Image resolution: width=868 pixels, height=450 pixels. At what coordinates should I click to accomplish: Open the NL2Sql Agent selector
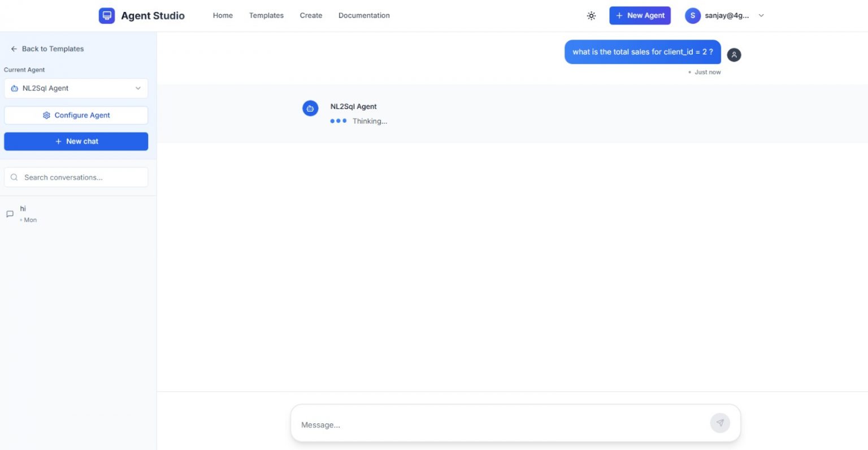[x=76, y=88]
